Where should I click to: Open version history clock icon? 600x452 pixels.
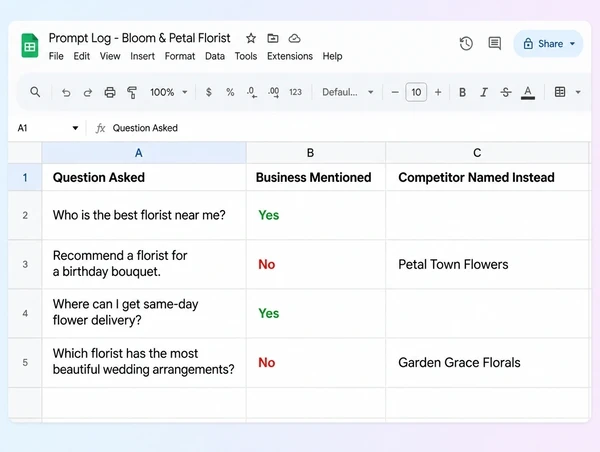pos(466,43)
